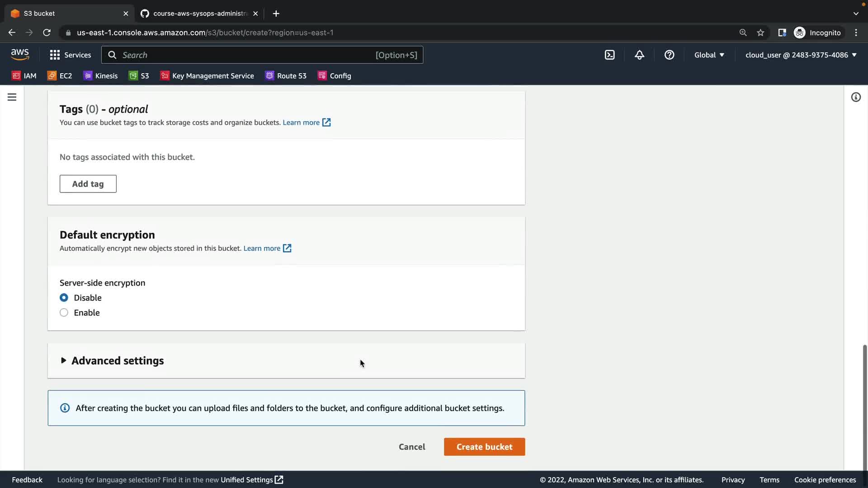Open the side navigation hamburger menu
This screenshot has height=488, width=868.
pyautogui.click(x=12, y=97)
